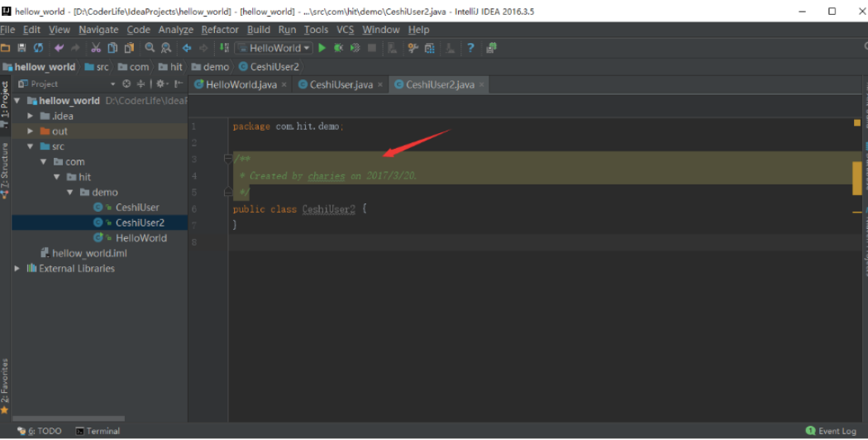
Task: Run HelloWorld with green play icon
Action: tap(322, 48)
